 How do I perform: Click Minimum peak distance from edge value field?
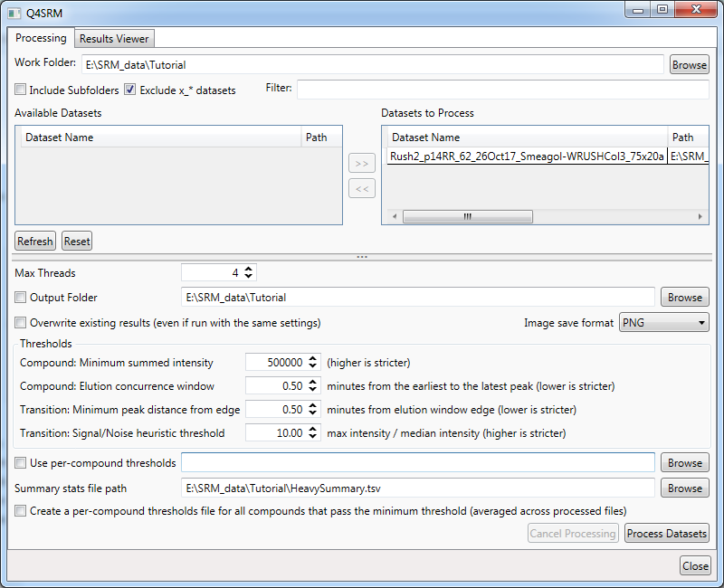(275, 410)
